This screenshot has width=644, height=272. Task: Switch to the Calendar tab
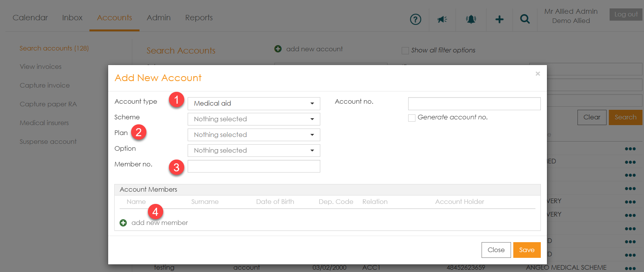[x=30, y=18]
